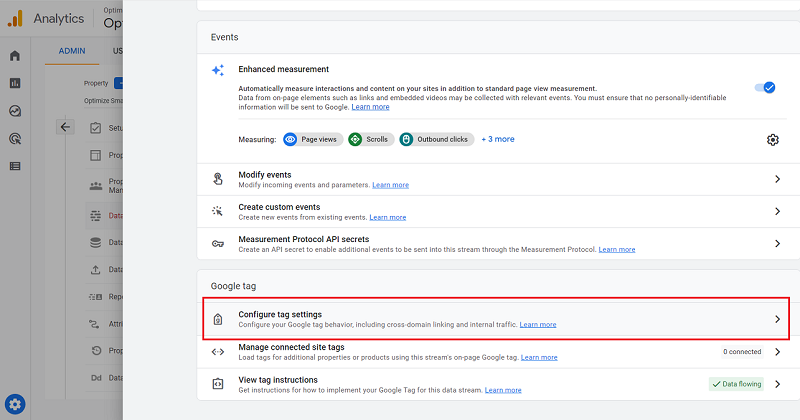Open Learn more for Measurement Protocol

point(617,250)
